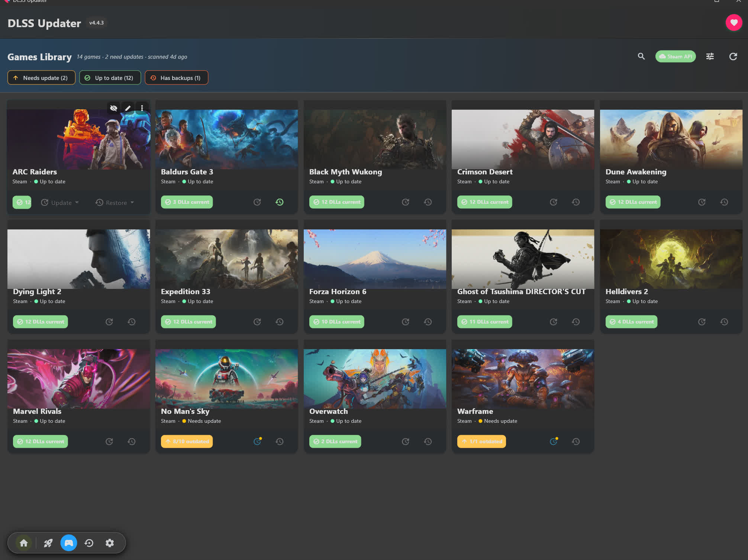Image resolution: width=748 pixels, height=560 pixels.
Task: Open the backups history tab
Action: pos(89,543)
